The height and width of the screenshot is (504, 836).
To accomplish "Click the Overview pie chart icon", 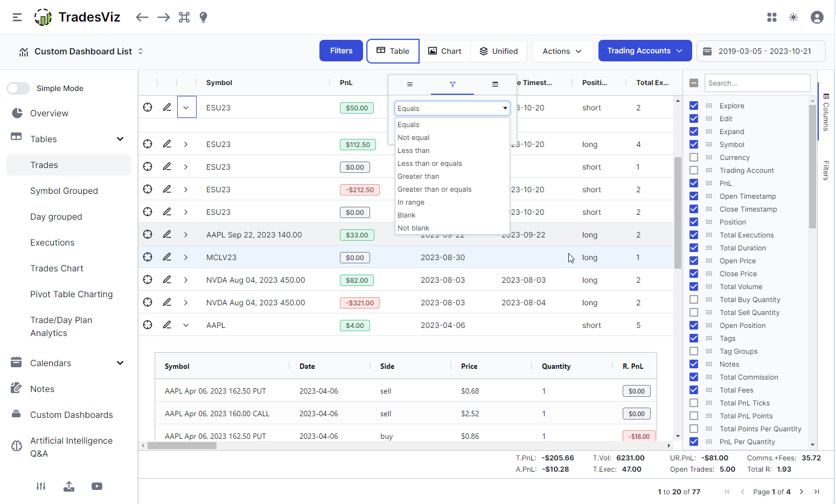I will click(x=17, y=113).
